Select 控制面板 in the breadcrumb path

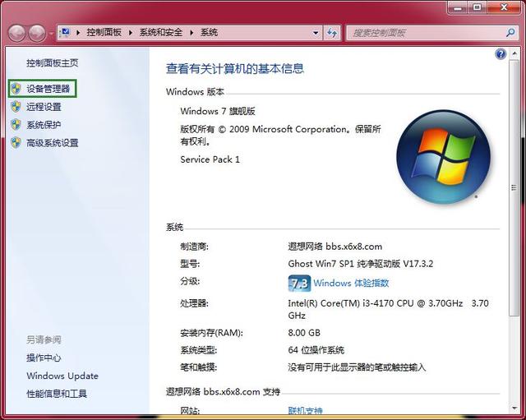tap(104, 33)
